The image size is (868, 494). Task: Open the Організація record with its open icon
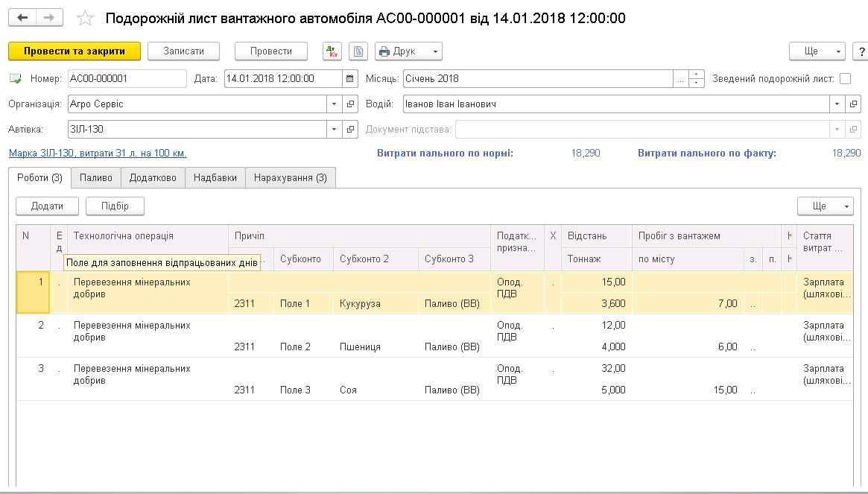[351, 104]
